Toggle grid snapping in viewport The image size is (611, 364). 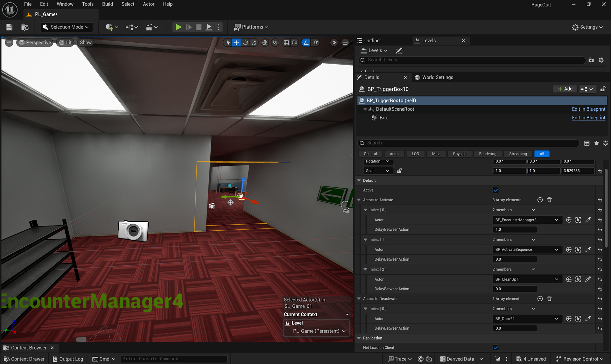click(x=286, y=42)
